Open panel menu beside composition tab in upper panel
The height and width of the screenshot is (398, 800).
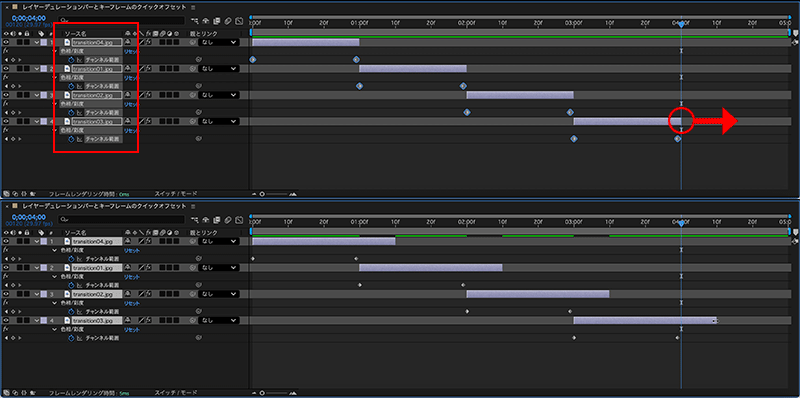192,8
